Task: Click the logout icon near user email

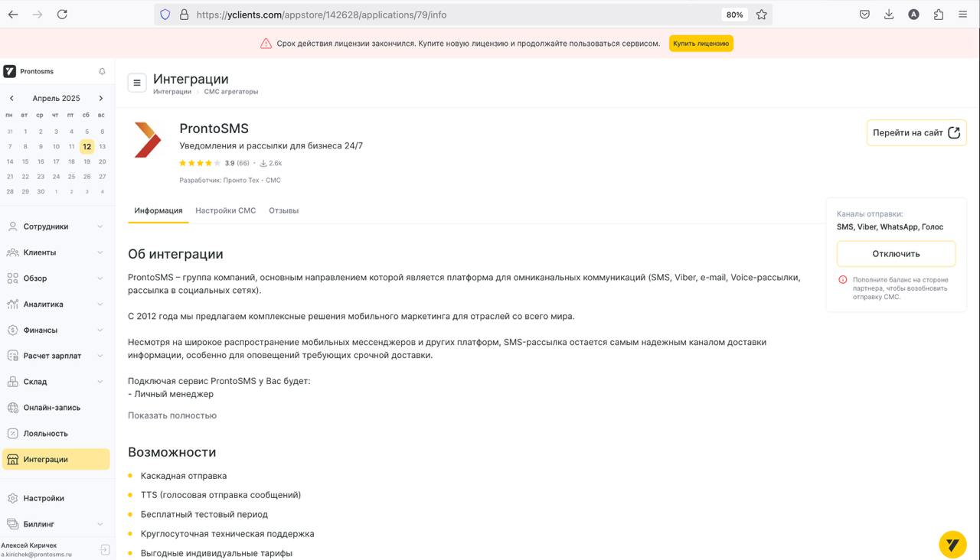Action: (x=105, y=549)
